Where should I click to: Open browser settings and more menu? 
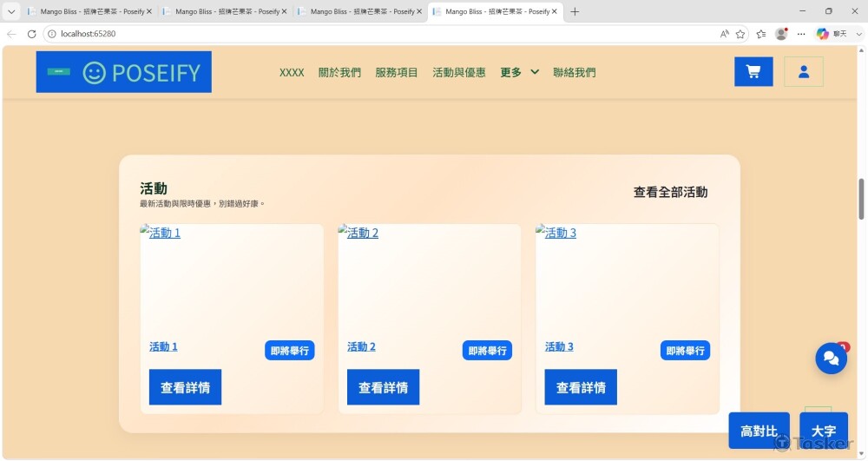pos(801,34)
